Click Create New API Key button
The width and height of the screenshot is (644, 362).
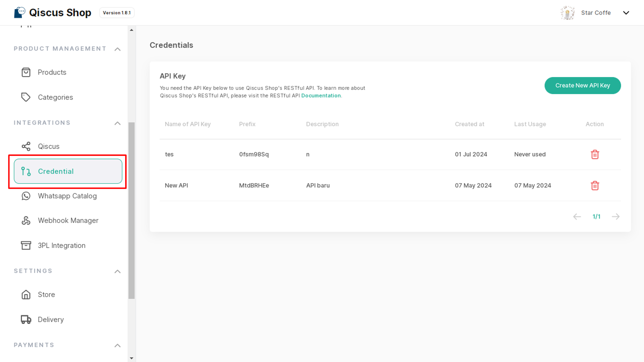[x=582, y=85]
